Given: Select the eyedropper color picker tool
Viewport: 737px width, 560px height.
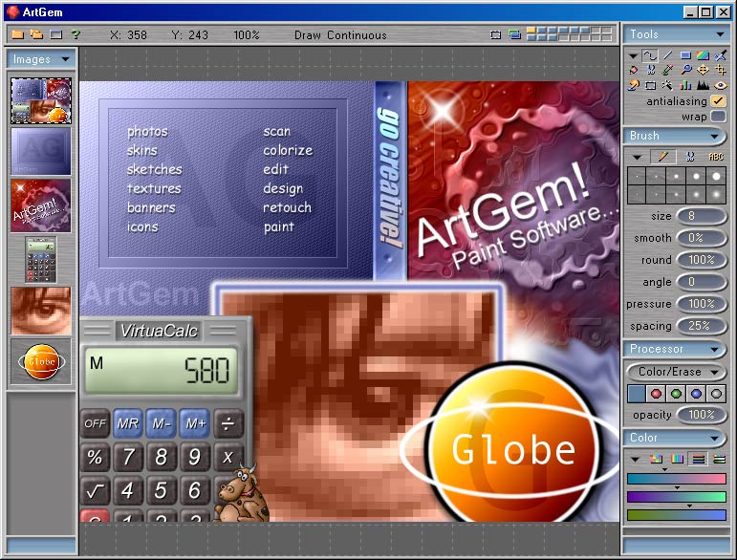Looking at the screenshot, I should 667,71.
